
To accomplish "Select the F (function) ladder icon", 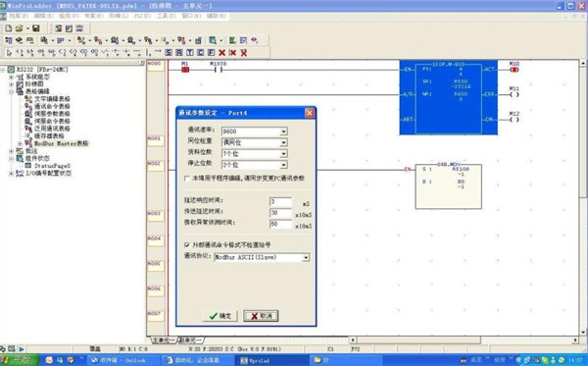I will (x=211, y=53).
